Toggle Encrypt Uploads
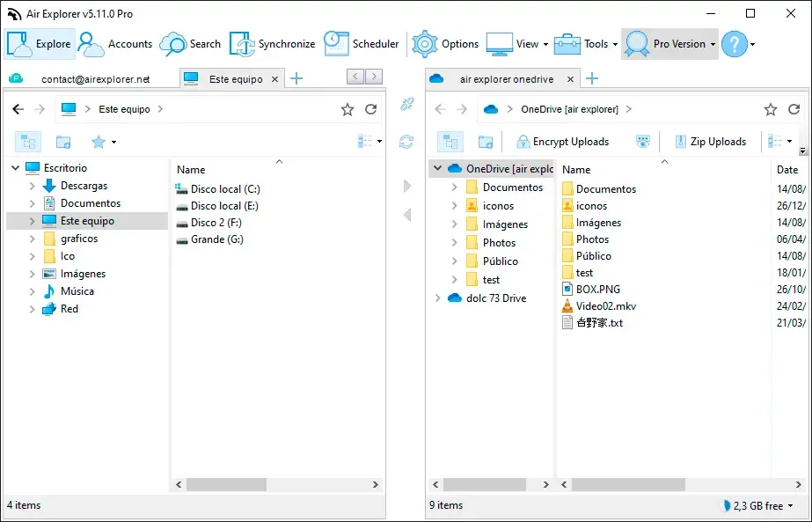Image resolution: width=812 pixels, height=522 pixels. click(x=563, y=142)
